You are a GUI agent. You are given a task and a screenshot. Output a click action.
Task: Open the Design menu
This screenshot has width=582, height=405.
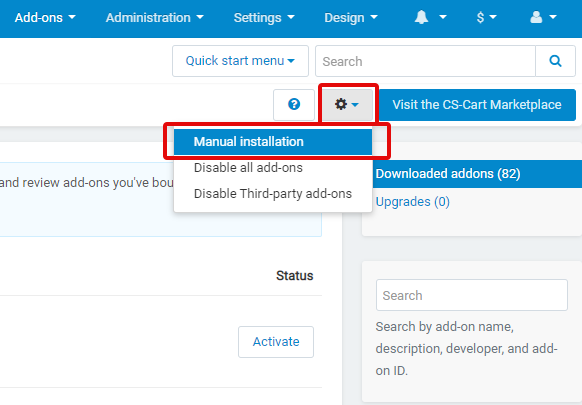351,17
